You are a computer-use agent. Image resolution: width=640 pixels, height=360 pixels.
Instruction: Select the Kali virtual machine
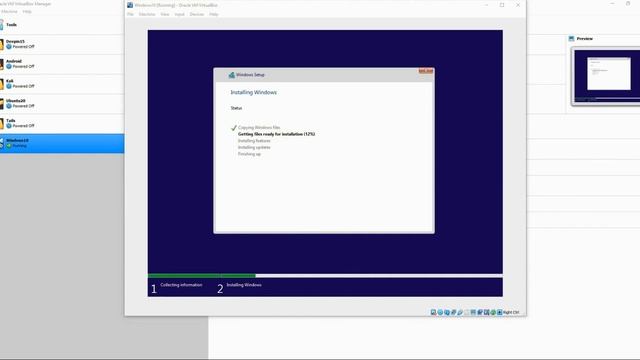[62, 84]
